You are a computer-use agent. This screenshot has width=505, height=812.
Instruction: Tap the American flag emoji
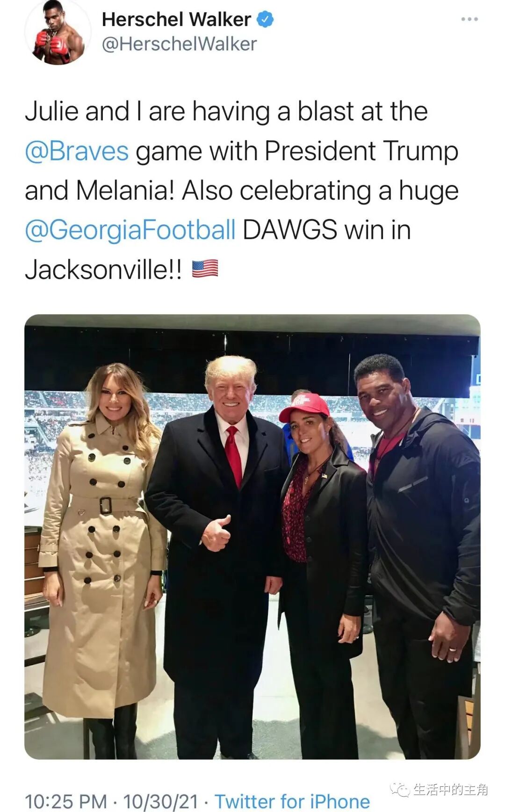pos(205,269)
